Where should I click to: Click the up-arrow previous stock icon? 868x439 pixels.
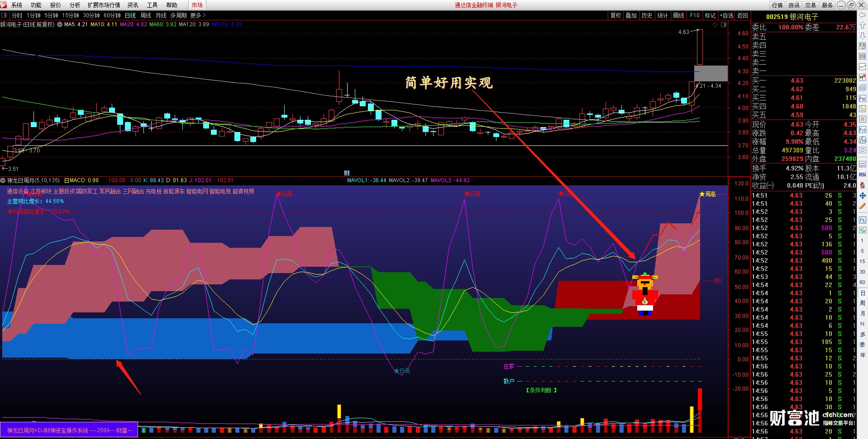tap(862, 25)
